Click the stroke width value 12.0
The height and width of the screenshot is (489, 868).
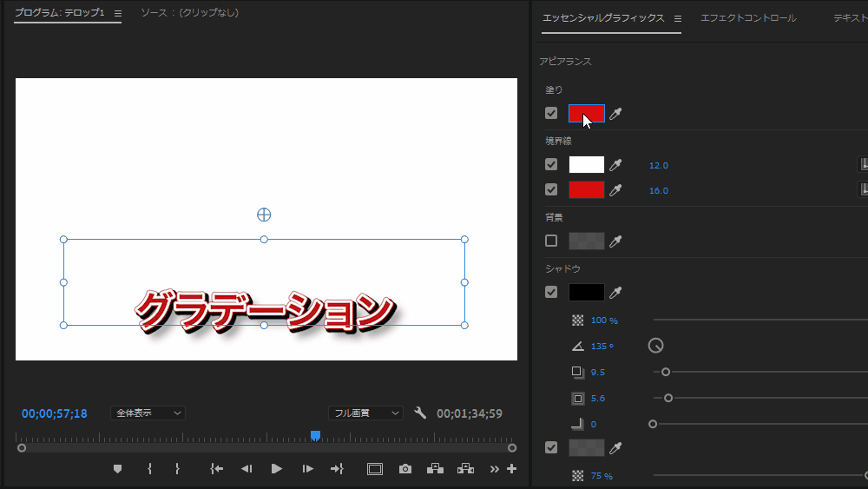(659, 166)
